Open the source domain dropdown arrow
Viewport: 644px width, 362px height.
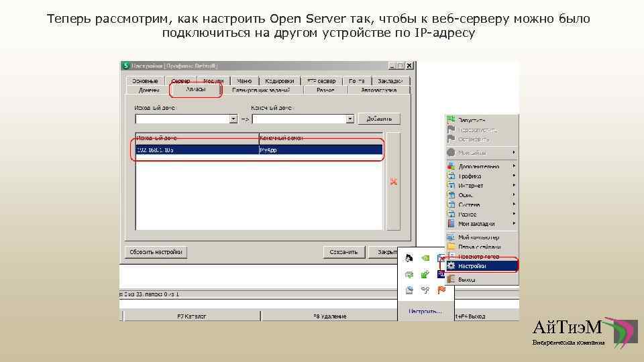233,119
